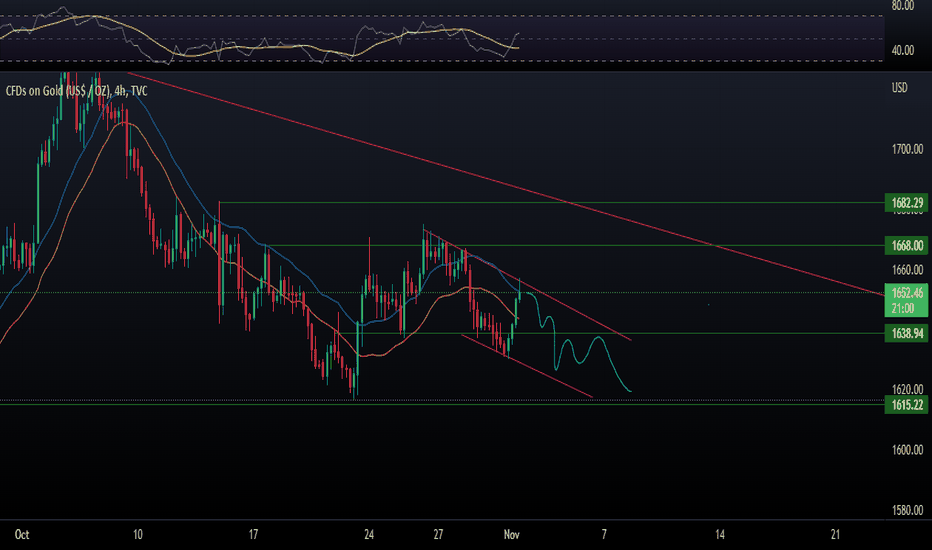Screen dimensions: 932x550
Task: Click the CFDs on Gold chart title
Action: (x=77, y=91)
